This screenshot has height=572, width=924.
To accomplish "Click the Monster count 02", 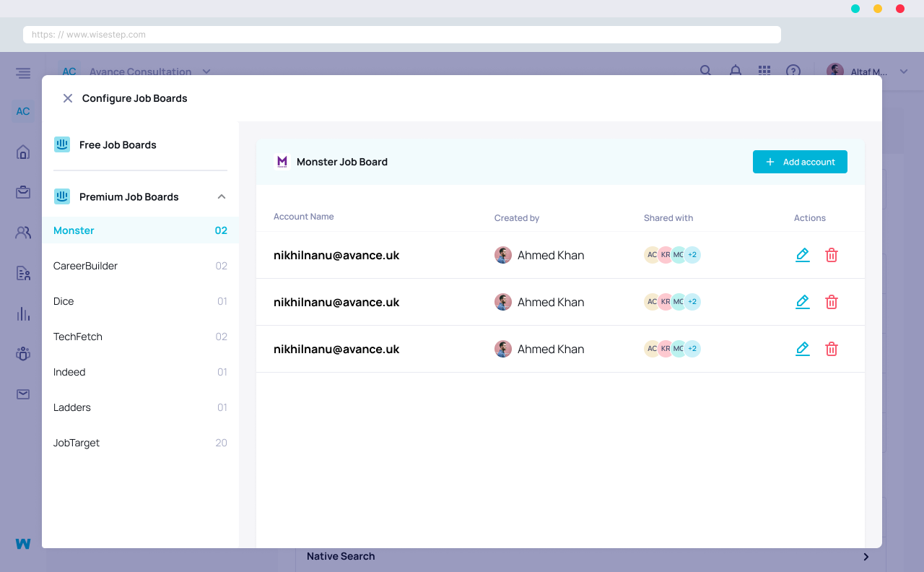I will (x=221, y=230).
